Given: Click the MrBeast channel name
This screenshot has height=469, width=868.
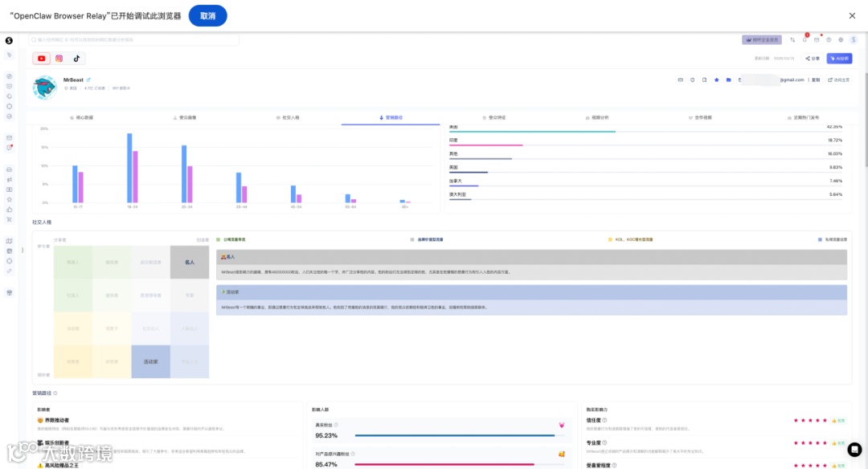Looking at the screenshot, I should (73, 80).
